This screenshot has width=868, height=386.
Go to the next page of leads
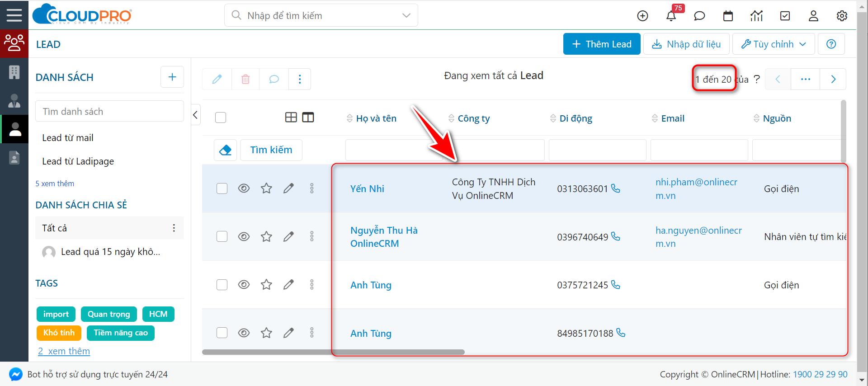click(833, 79)
